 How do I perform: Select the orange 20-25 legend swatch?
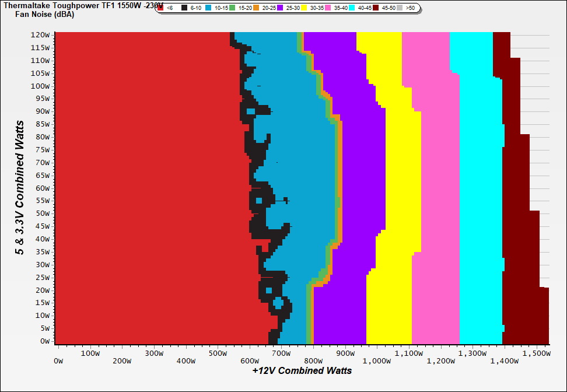point(257,8)
